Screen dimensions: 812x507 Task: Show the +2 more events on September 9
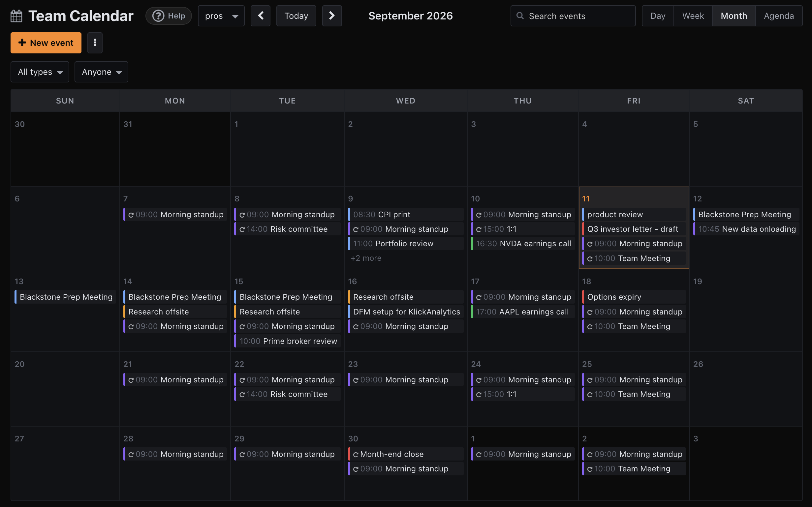pos(366,258)
